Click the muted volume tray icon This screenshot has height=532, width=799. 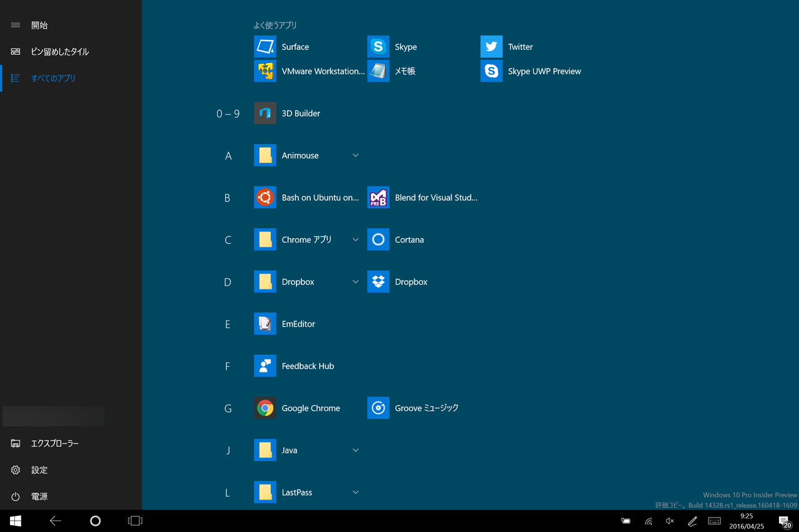pyautogui.click(x=670, y=521)
